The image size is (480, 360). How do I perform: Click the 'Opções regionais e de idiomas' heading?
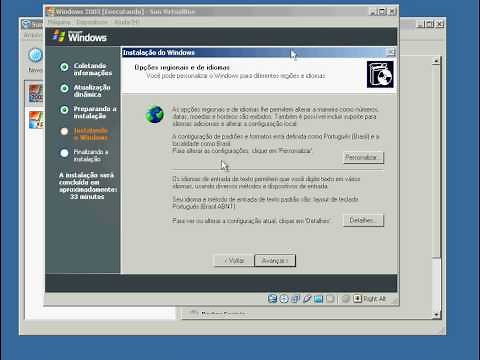coord(182,67)
